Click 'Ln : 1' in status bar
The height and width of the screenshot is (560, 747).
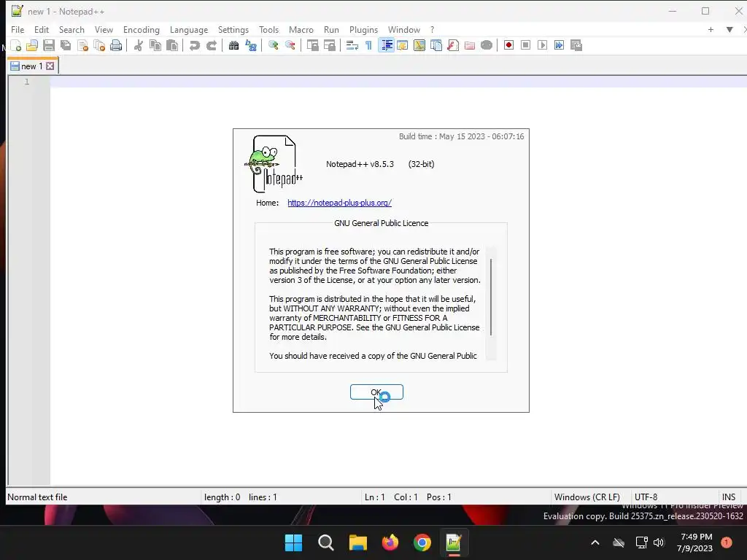[374, 497]
